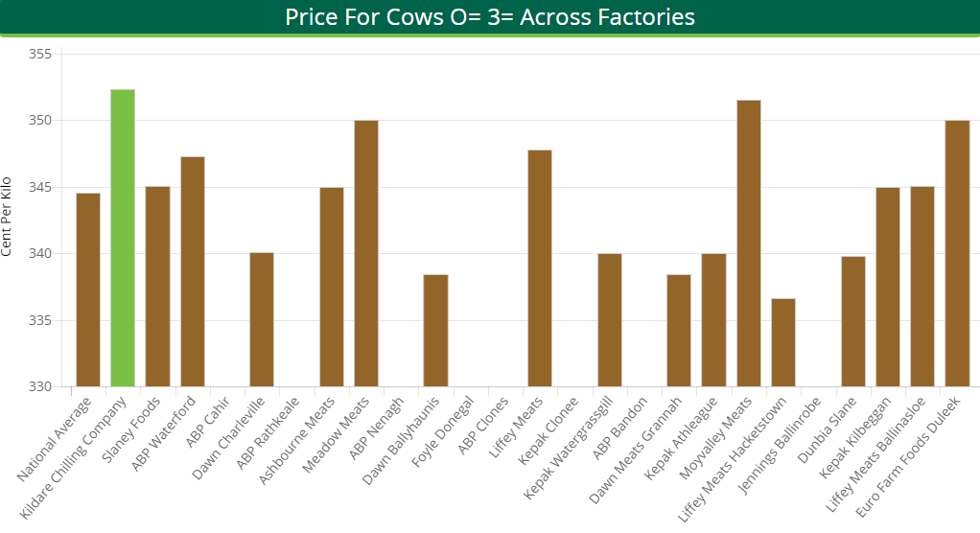Click the green Kildare Chilling Company bar
The width and height of the screenshot is (980, 533).
click(x=123, y=238)
